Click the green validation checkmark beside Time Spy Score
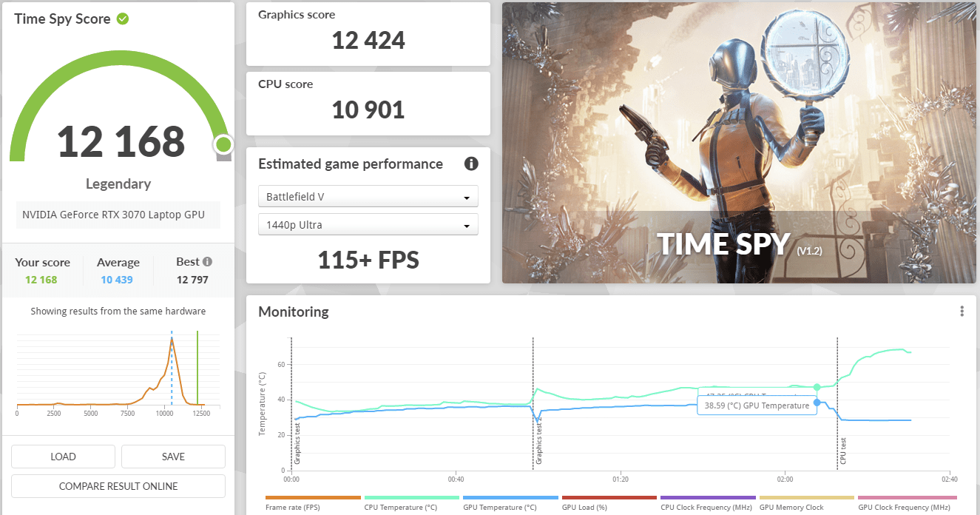The image size is (980, 515). click(x=123, y=19)
